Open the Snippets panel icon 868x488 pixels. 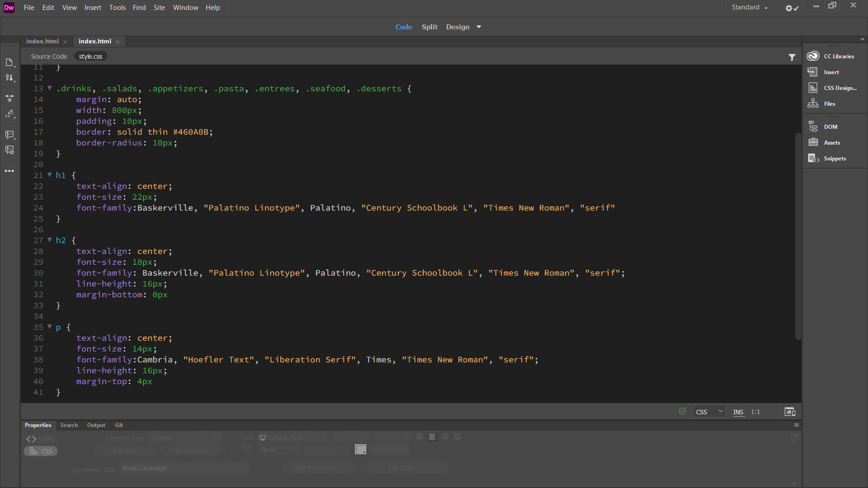[813, 158]
